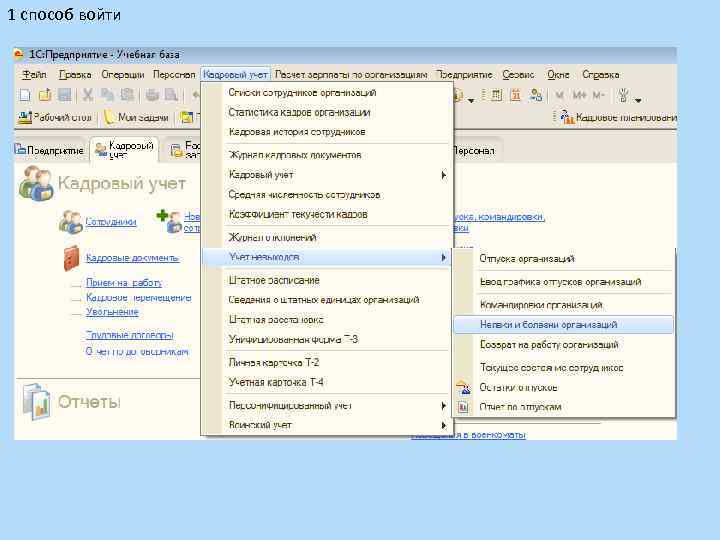
Task: Choose Личная карточка Т-2
Action: point(274,362)
